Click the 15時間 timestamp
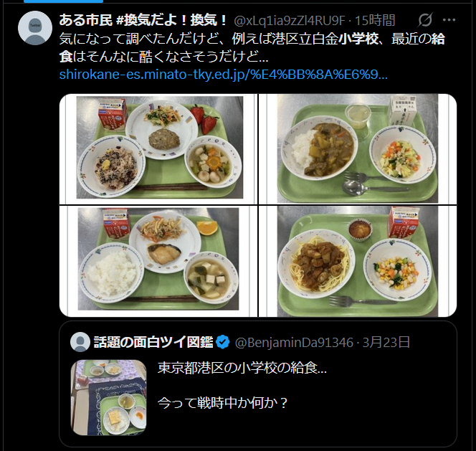This screenshot has width=476, height=451. [375, 21]
